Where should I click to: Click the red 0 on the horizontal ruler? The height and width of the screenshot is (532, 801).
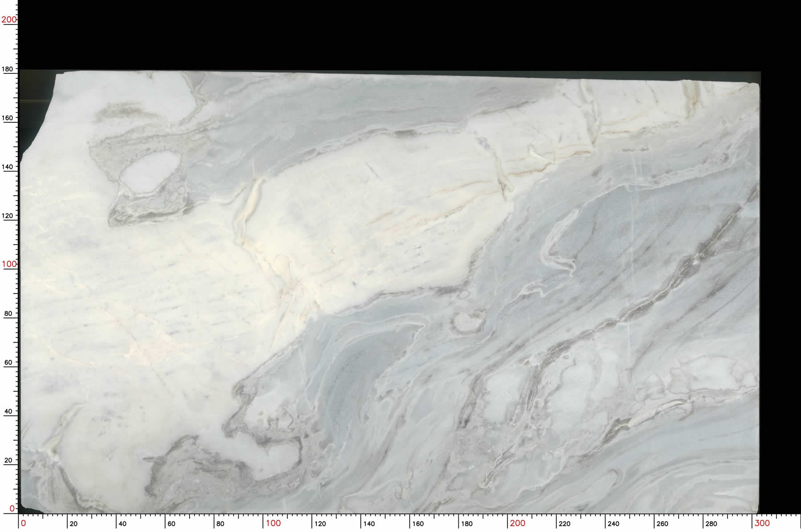click(24, 523)
